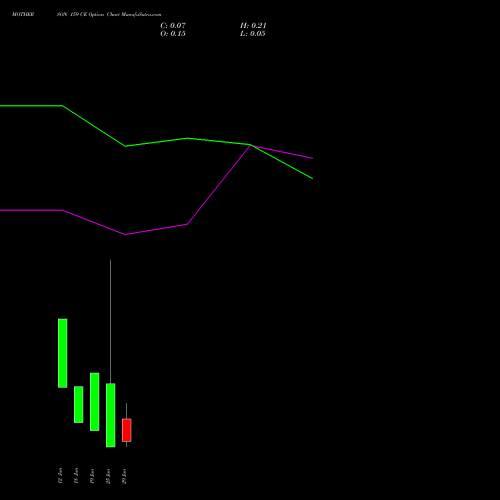Image resolution: width=500 pixels, height=500 pixels.
Task: Select the tallest green candle on left
Action: click(x=63, y=353)
